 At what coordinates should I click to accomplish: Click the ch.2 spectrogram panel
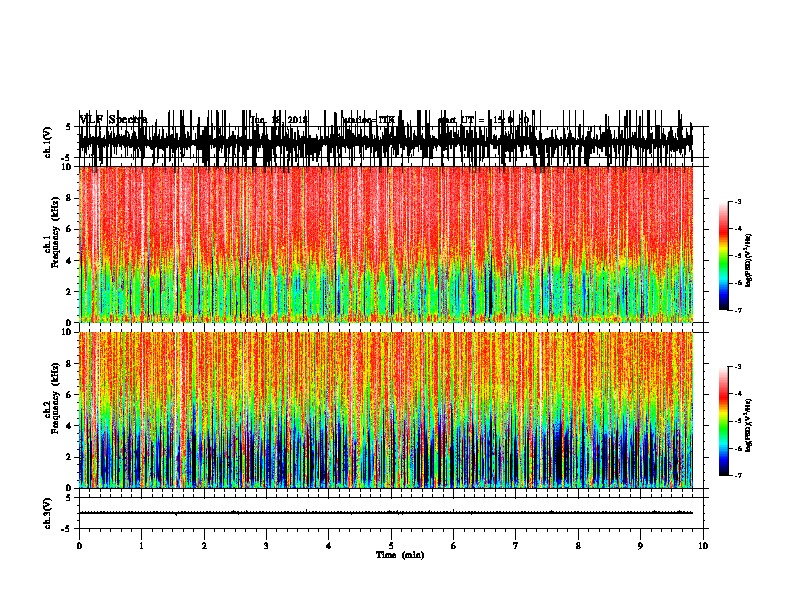[386, 410]
